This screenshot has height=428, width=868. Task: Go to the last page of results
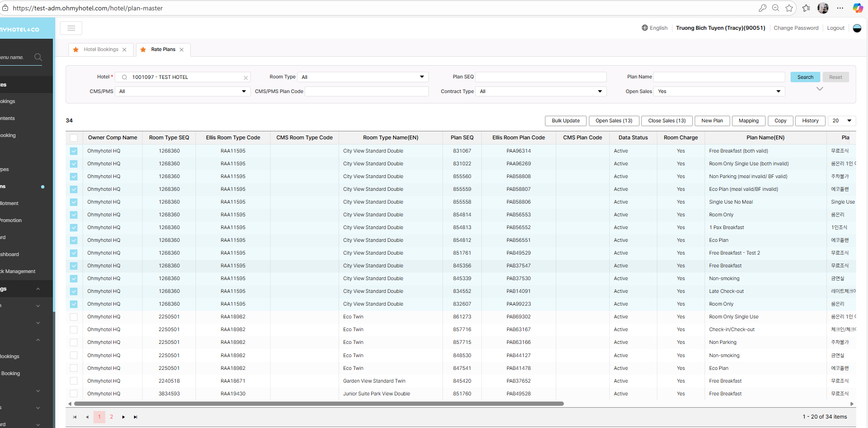point(136,417)
